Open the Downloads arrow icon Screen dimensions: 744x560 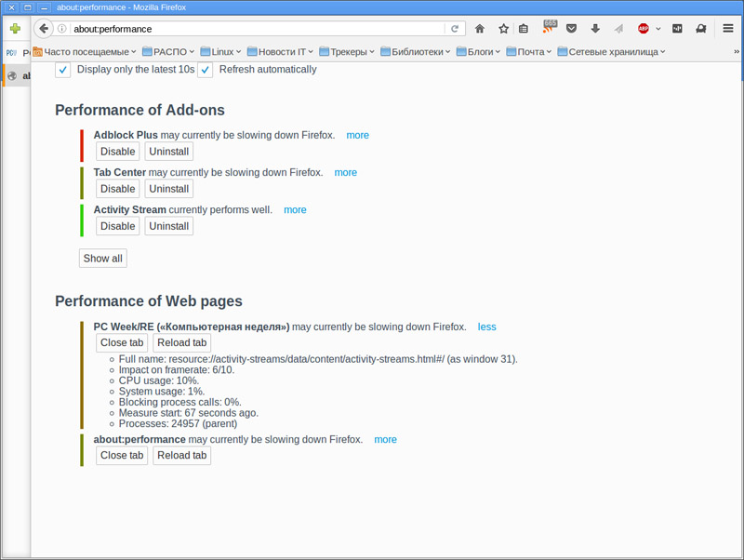[x=595, y=29]
